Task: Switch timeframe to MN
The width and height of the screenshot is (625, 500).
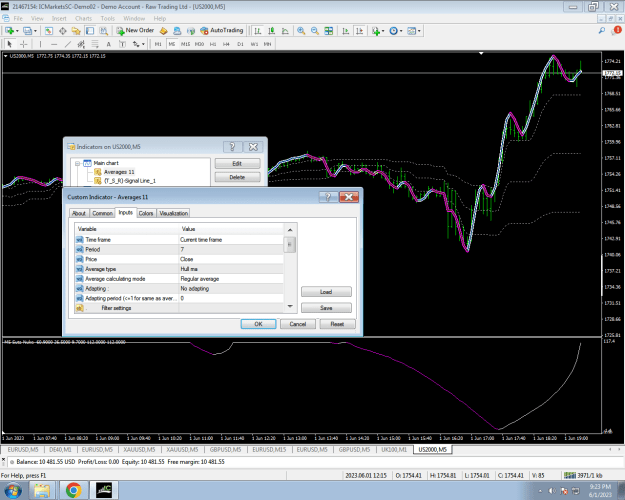Action: click(267, 44)
